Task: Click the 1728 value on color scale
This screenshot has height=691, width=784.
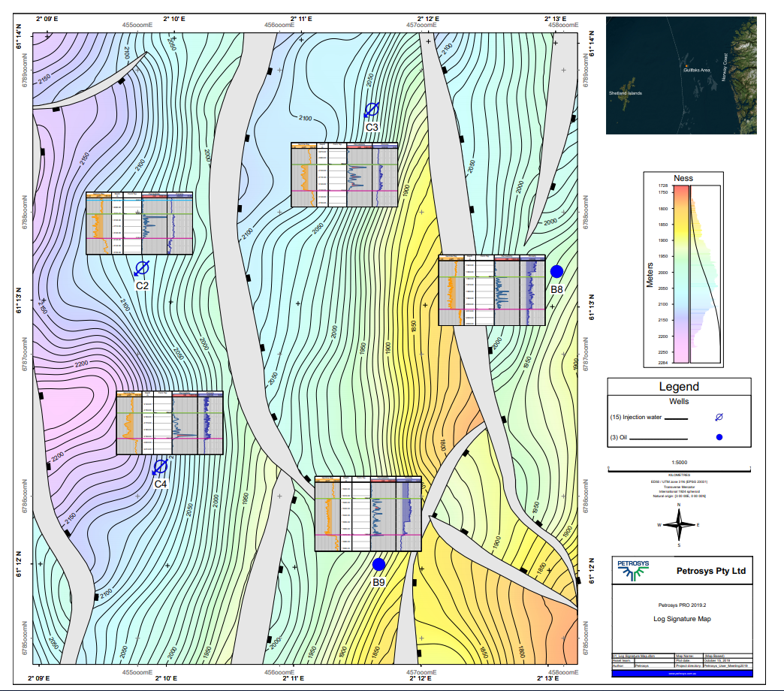Action: (x=662, y=186)
